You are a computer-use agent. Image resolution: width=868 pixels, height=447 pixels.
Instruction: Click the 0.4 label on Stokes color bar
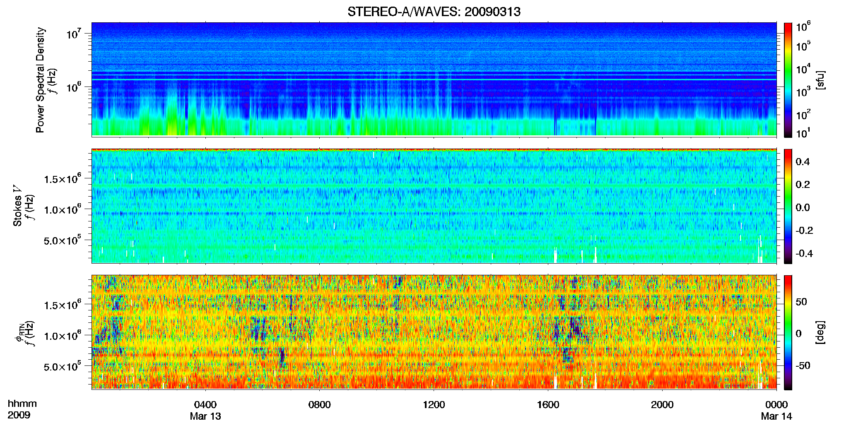[803, 162]
